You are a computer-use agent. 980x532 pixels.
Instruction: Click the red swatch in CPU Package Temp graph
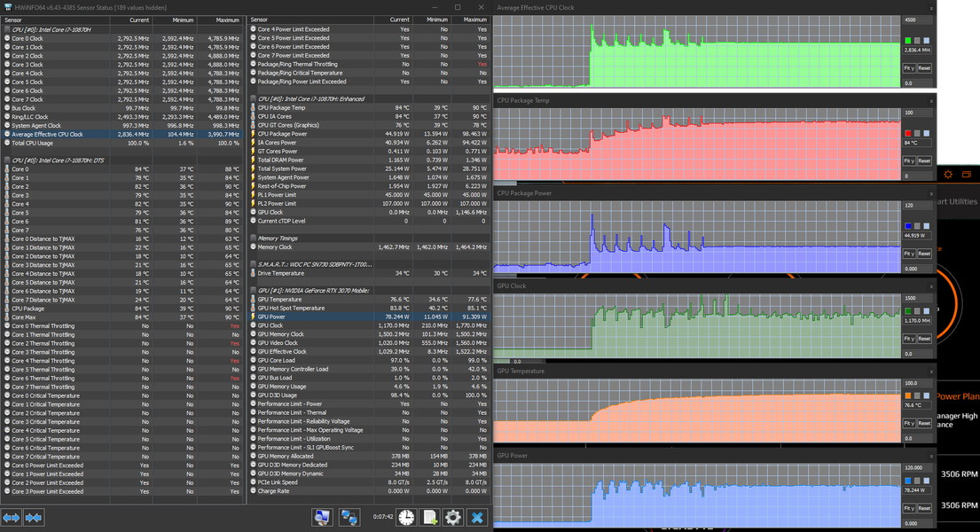[x=908, y=133]
